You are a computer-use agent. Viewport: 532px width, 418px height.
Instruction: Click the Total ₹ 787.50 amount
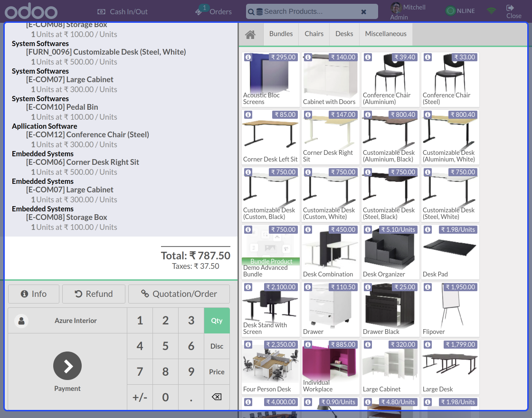pos(195,256)
